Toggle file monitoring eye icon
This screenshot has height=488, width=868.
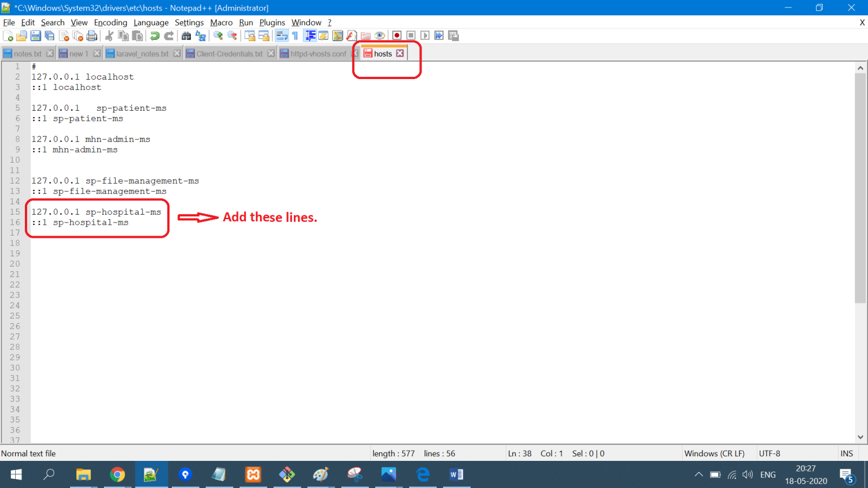(380, 36)
